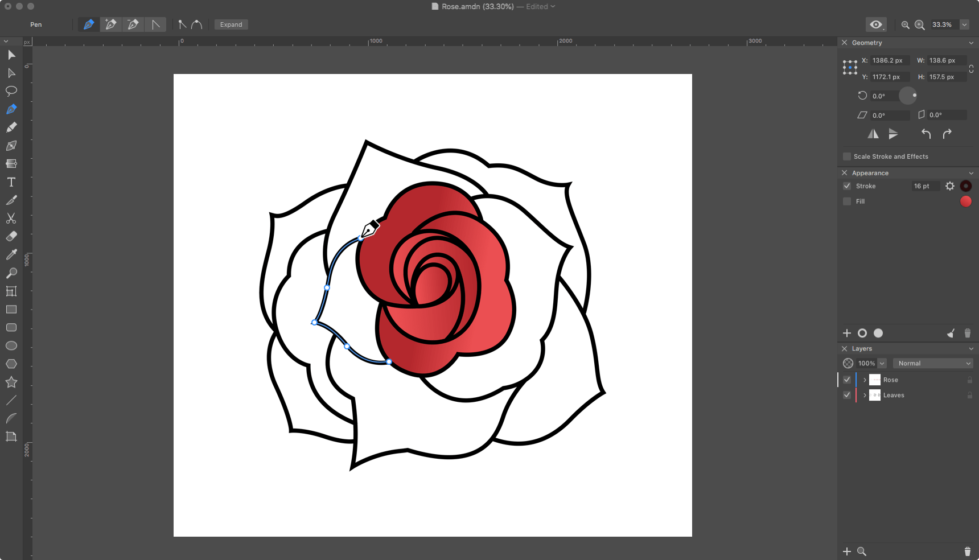979x560 pixels.
Task: Select the Rose layer
Action: [891, 380]
